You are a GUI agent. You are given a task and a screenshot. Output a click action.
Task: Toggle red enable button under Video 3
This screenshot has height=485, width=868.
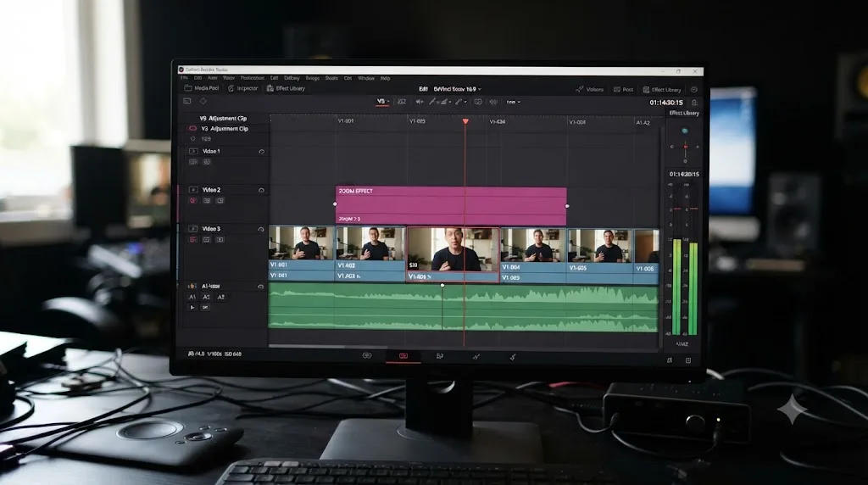193,240
